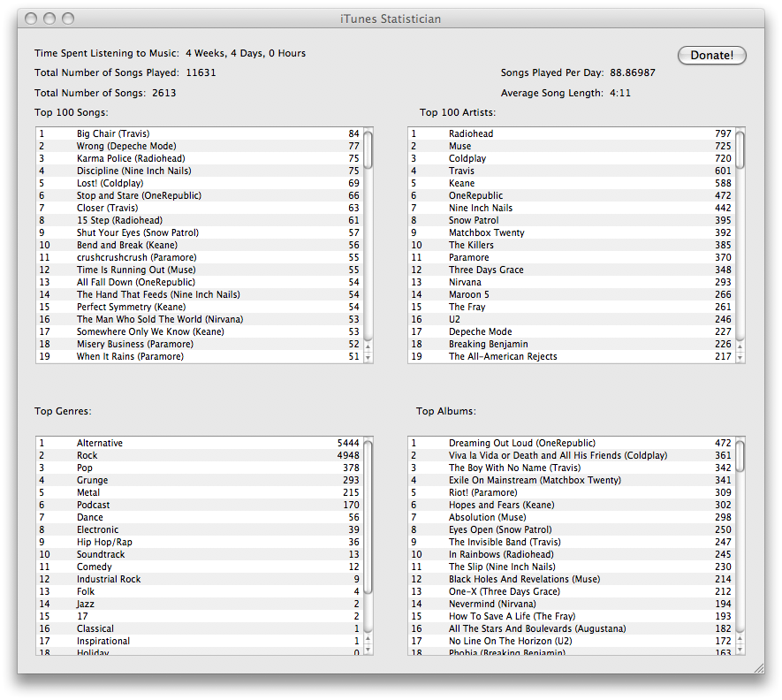
Task: Select the artist row Coldplay
Action: [x=572, y=158]
